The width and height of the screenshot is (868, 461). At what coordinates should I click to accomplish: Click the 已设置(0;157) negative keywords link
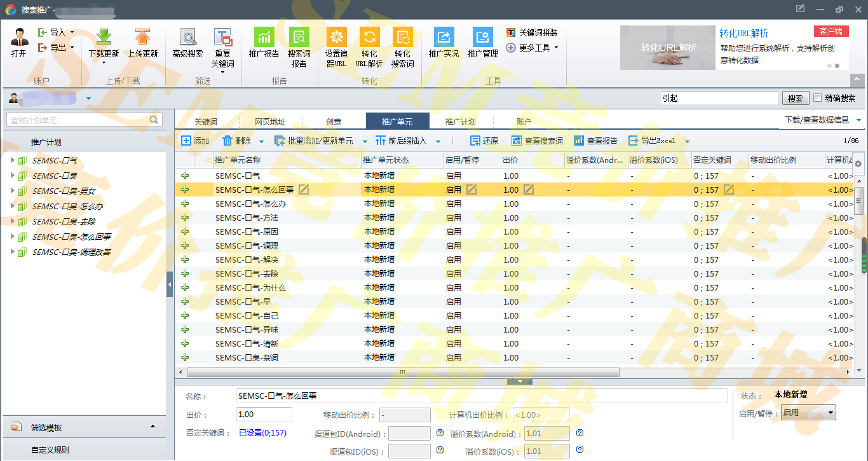262,433
